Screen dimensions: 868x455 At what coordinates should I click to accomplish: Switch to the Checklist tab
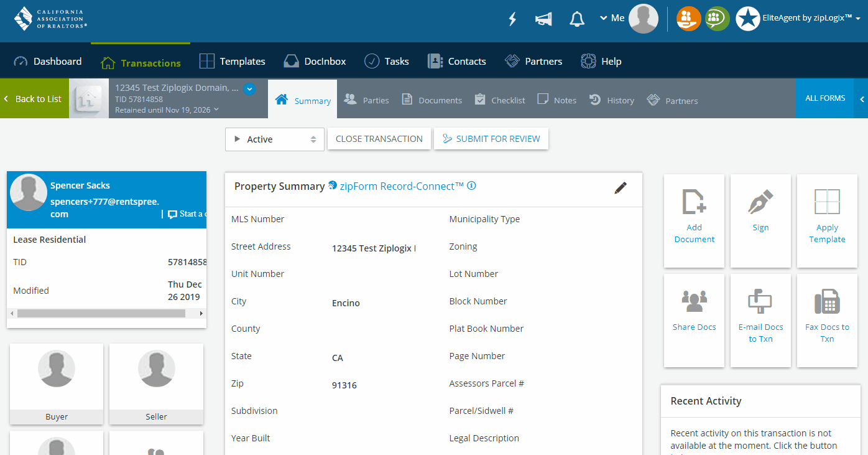point(500,100)
